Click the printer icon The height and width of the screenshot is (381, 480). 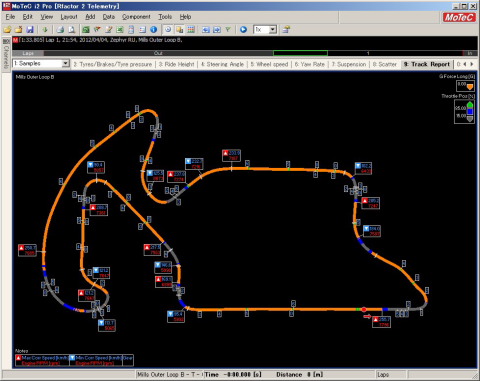coord(60,30)
